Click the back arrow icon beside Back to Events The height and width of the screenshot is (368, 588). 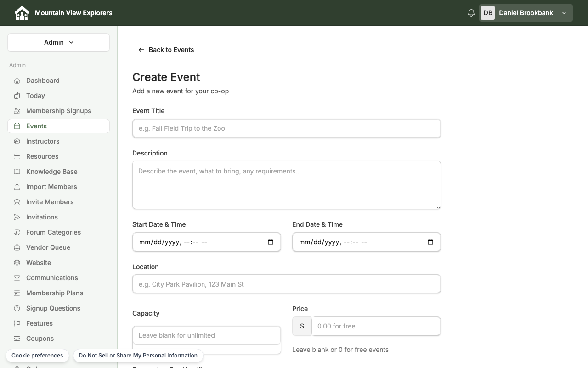pos(141,50)
